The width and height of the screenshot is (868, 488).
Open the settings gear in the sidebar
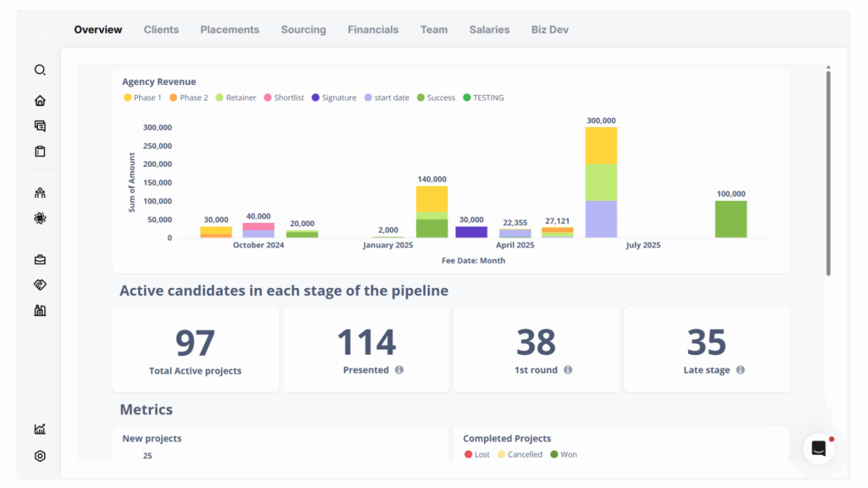click(x=39, y=456)
